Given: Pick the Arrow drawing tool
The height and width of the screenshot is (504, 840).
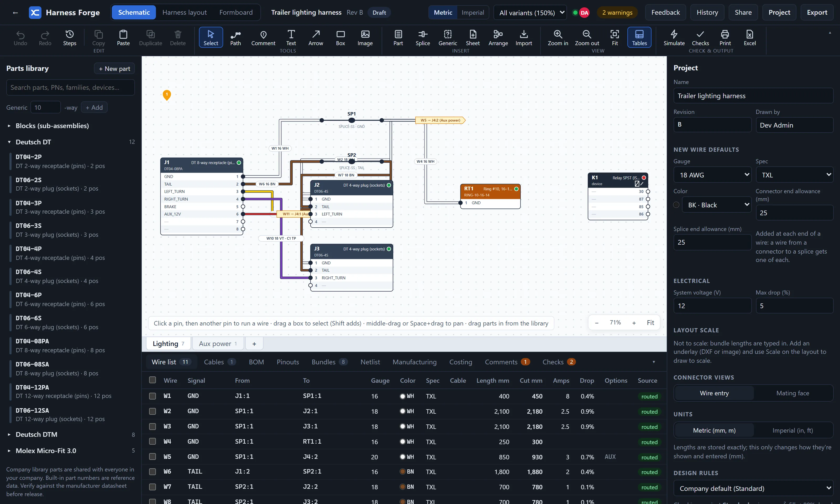Looking at the screenshot, I should click(x=316, y=38).
